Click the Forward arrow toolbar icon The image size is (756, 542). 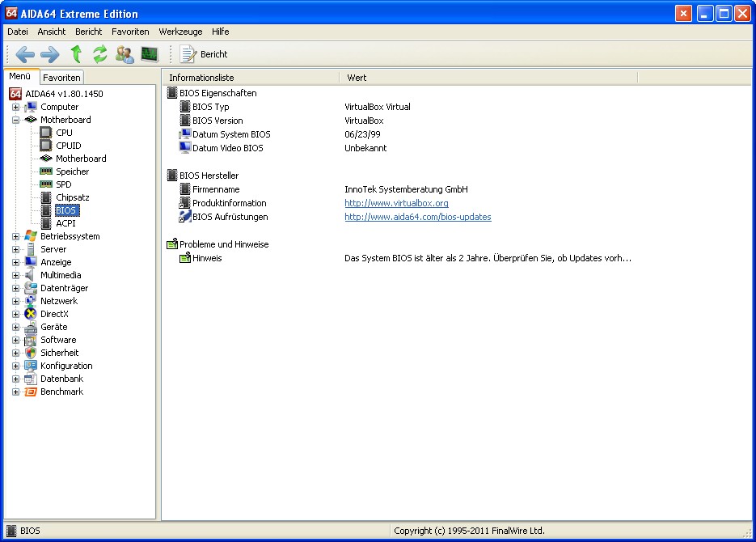pyautogui.click(x=49, y=54)
